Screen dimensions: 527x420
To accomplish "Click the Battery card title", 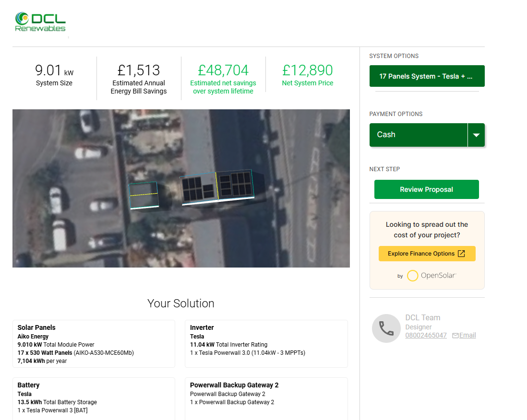I will tap(28, 385).
